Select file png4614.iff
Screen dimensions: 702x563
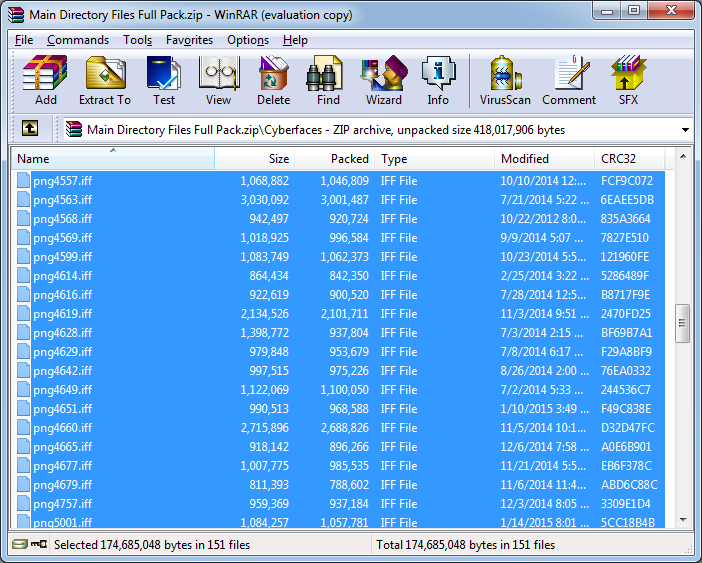338,276
